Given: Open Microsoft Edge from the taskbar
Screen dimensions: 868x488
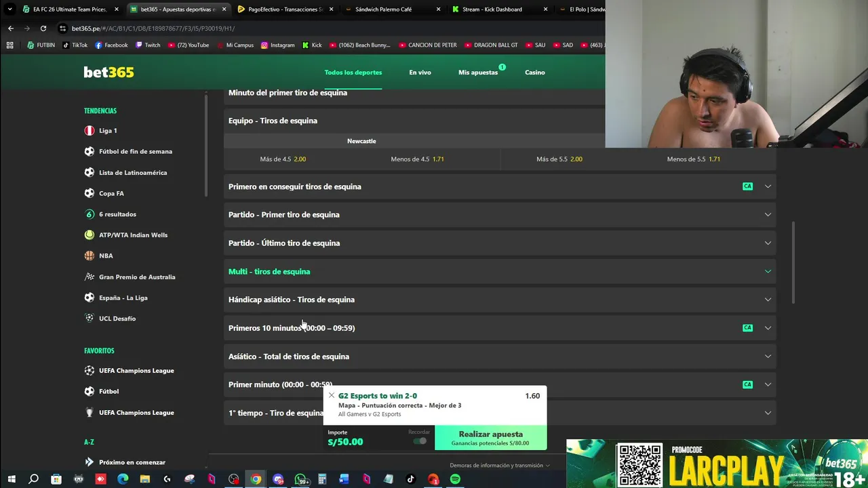Looking at the screenshot, I should [123, 479].
